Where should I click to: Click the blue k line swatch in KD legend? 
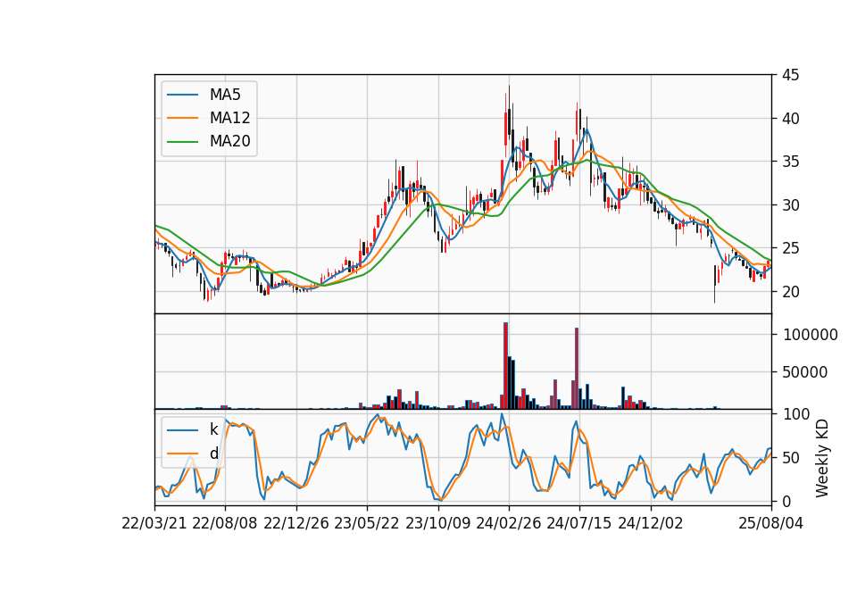pyautogui.click(x=182, y=430)
